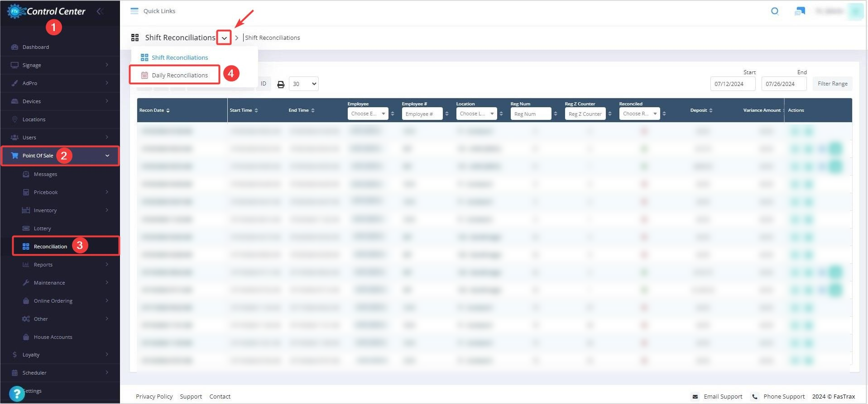Sort table by Recon Date column

[x=154, y=110]
